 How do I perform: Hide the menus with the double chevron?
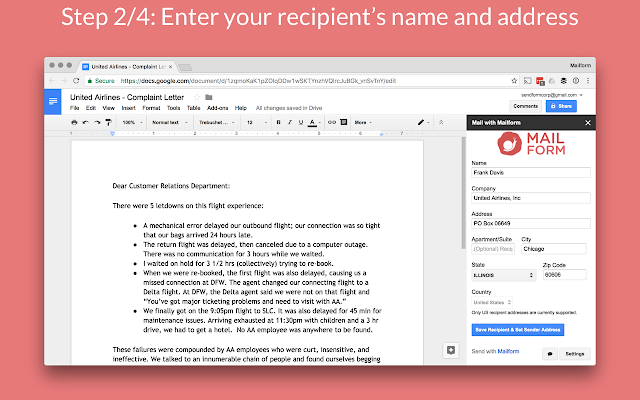pos(441,122)
